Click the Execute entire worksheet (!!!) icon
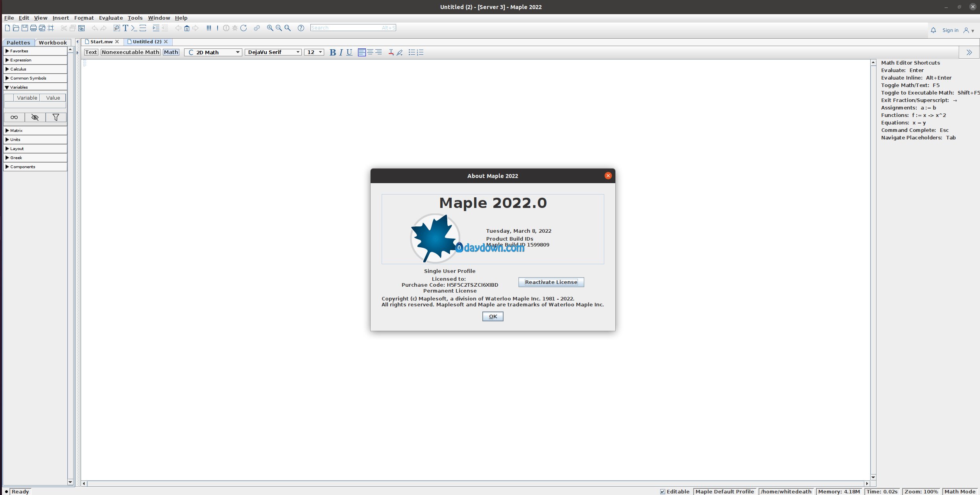 click(209, 28)
